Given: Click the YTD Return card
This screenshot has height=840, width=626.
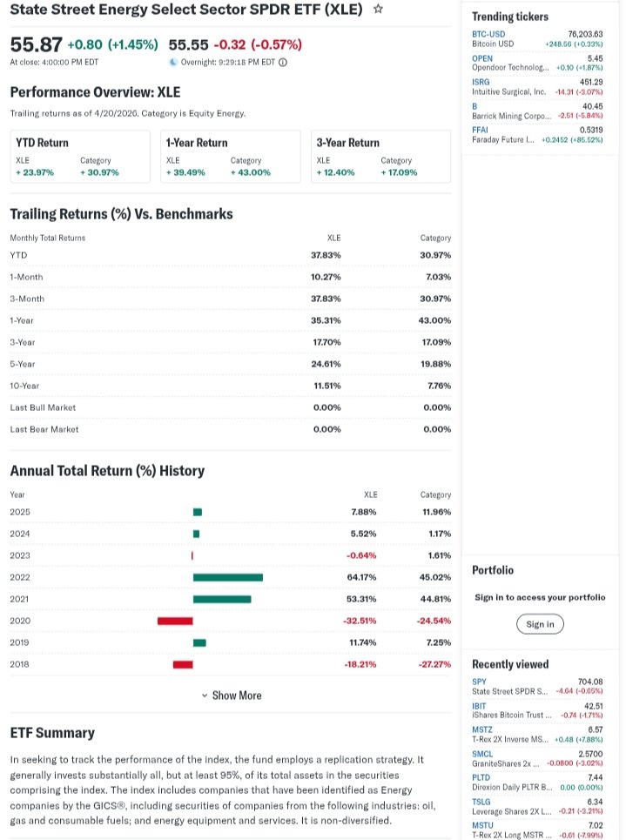Looking at the screenshot, I should click(80, 157).
